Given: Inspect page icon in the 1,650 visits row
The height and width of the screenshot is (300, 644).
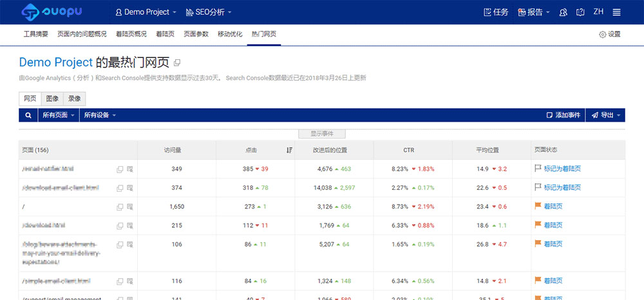Looking at the screenshot, I should pos(130,207).
